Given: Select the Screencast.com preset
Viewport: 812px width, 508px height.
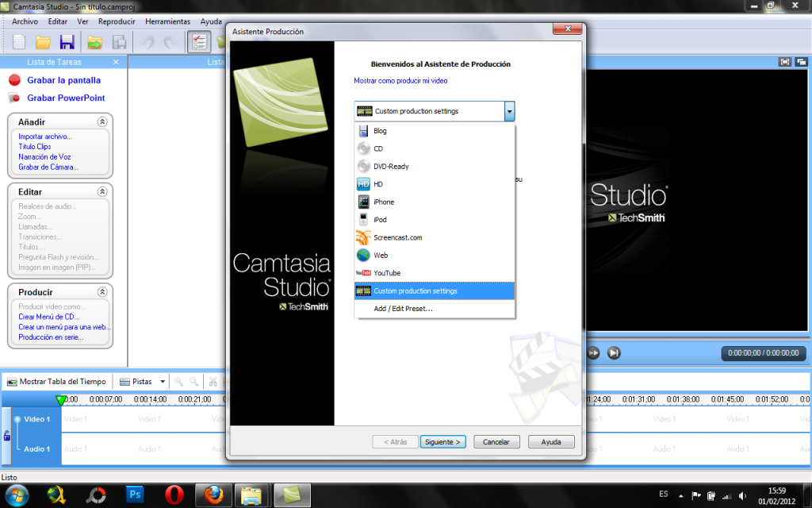Looking at the screenshot, I should (x=435, y=237).
